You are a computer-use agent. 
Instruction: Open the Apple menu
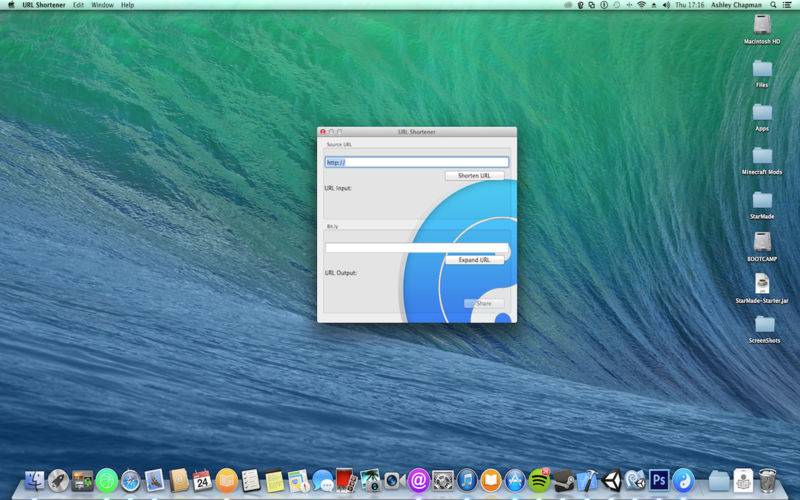11,5
